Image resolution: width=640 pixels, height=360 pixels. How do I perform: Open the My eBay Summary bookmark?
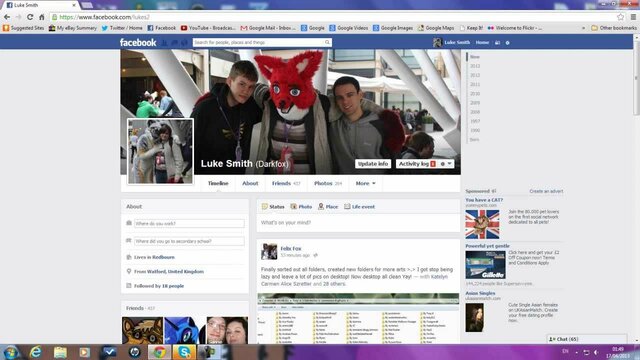tap(73, 28)
